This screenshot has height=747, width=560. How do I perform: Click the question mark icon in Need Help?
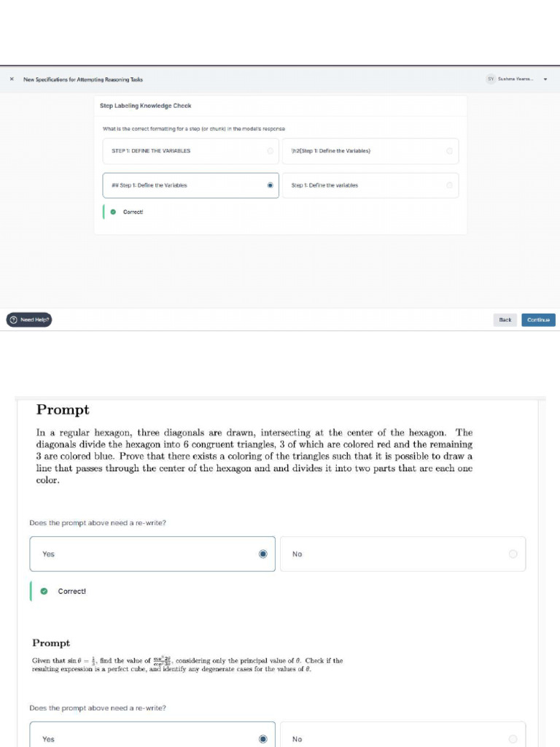(x=14, y=320)
